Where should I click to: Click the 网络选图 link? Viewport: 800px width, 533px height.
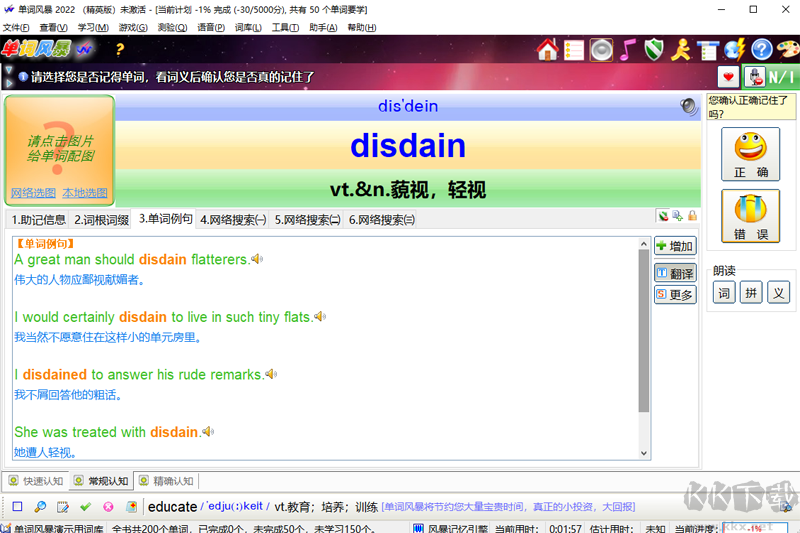[34, 193]
